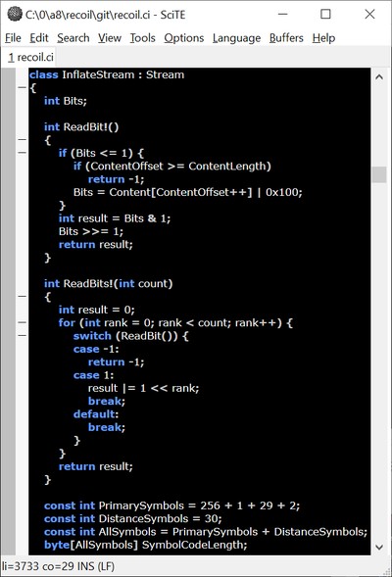Collapse the ReadBit method fold marker
The image size is (392, 577).
coord(23,140)
